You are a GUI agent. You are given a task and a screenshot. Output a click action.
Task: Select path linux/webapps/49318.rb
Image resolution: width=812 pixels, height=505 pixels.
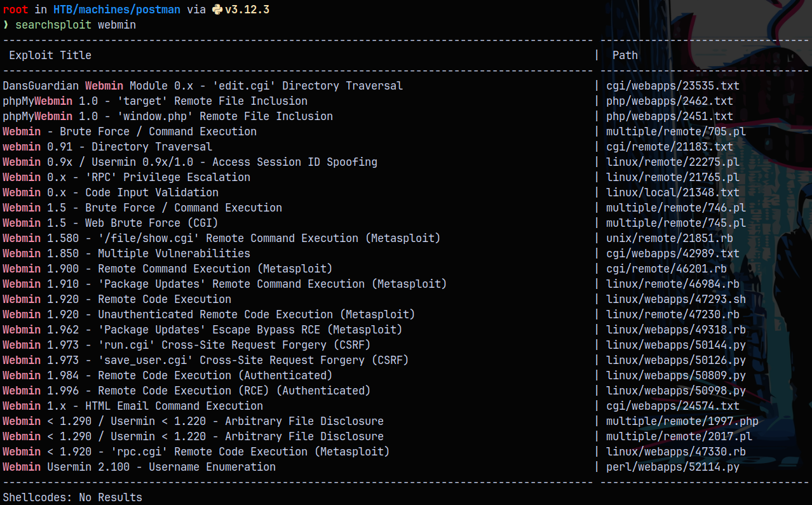click(x=676, y=330)
